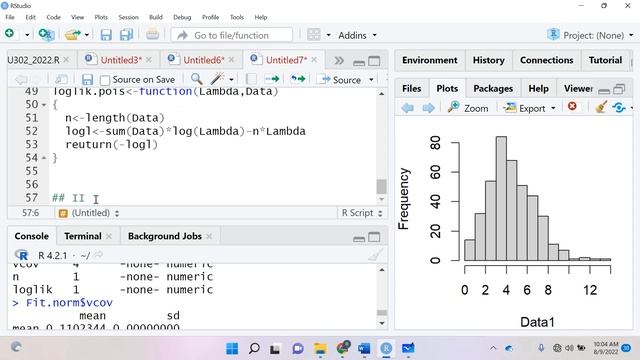
Task: Open the Code menu
Action: click(53, 17)
